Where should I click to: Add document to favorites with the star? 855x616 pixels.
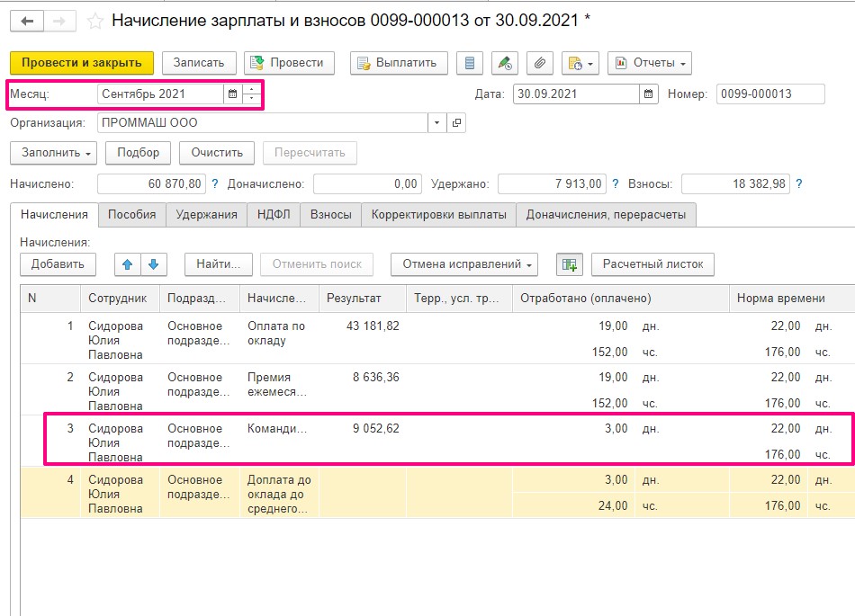click(94, 22)
